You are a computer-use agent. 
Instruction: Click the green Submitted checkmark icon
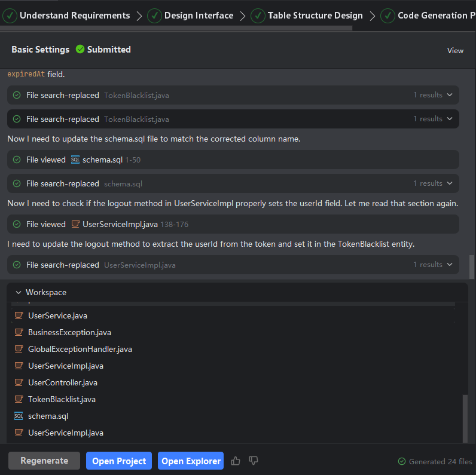(80, 50)
